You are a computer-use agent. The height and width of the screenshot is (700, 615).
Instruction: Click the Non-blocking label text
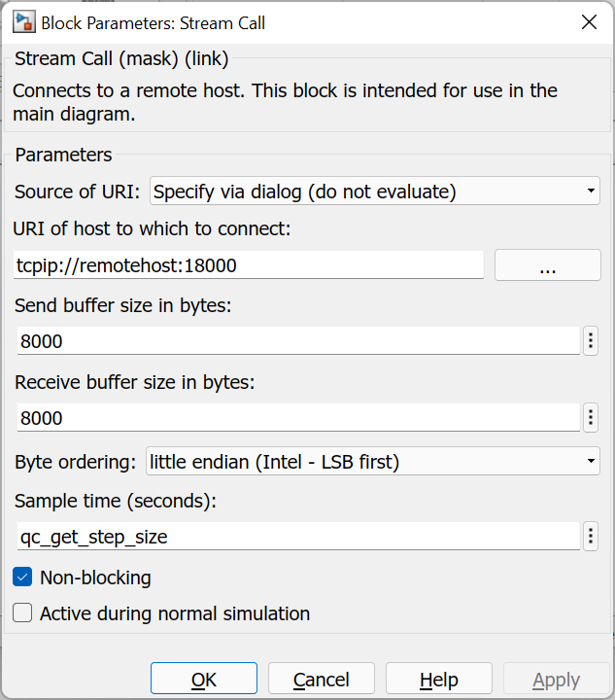[95, 577]
